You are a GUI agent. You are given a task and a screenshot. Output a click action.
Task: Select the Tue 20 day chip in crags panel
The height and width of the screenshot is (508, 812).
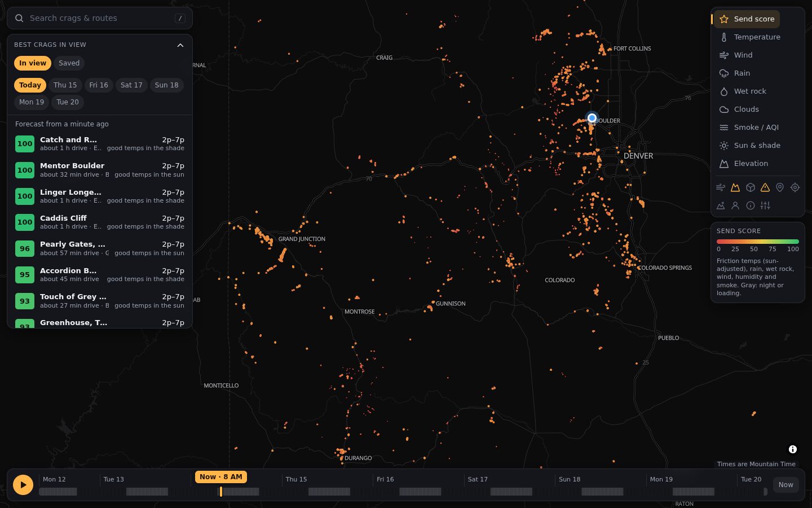(x=68, y=102)
